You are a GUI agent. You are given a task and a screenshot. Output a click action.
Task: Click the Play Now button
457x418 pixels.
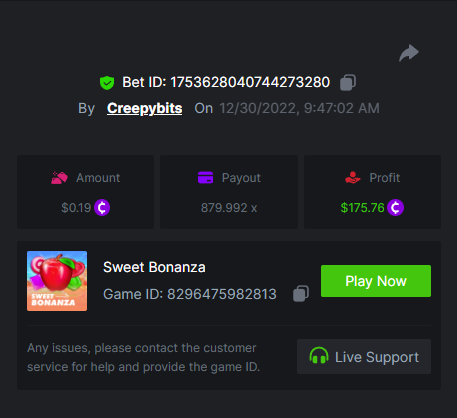pos(376,281)
